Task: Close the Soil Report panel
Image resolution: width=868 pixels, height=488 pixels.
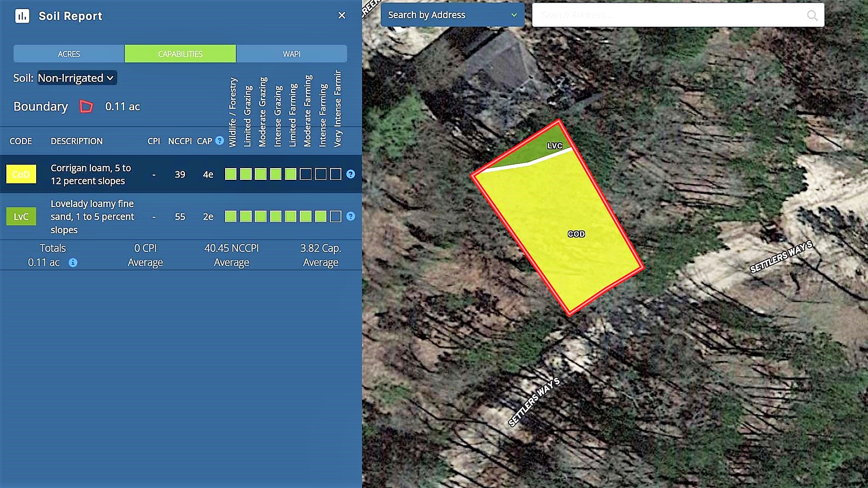Action: pyautogui.click(x=342, y=15)
